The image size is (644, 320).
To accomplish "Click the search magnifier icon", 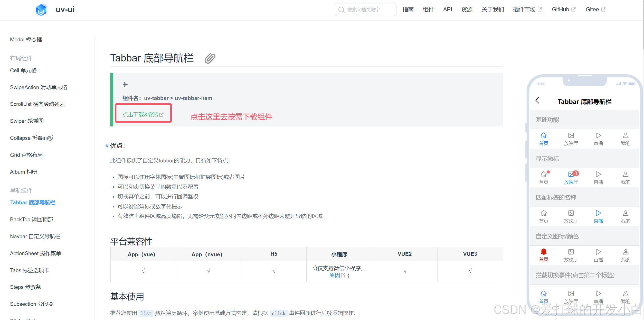I will point(341,10).
